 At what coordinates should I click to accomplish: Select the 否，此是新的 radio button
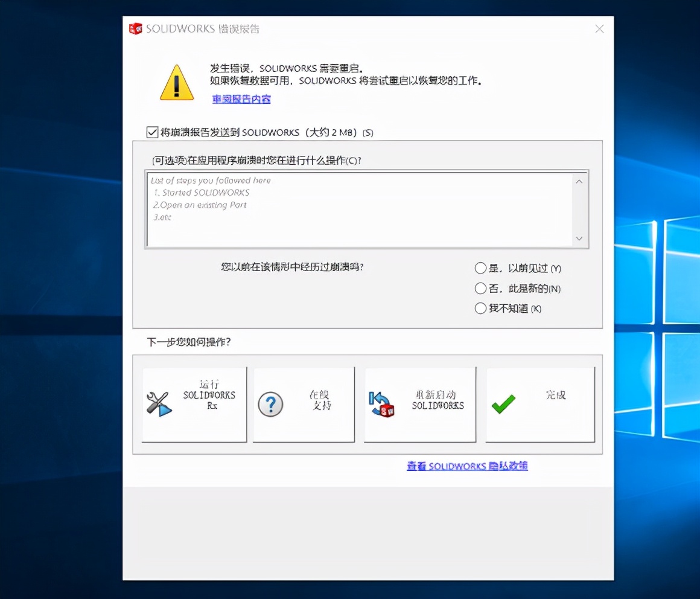click(480, 288)
